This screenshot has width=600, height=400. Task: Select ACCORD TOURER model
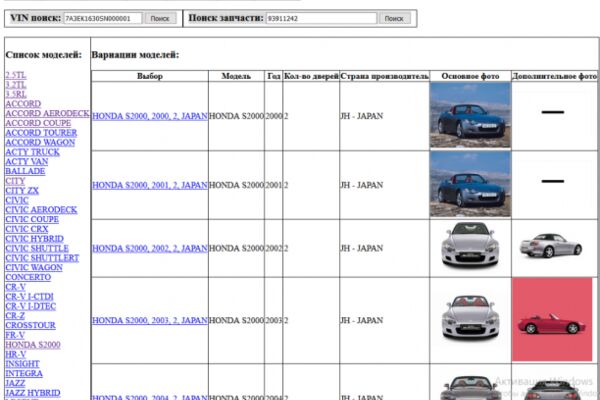coord(41,133)
